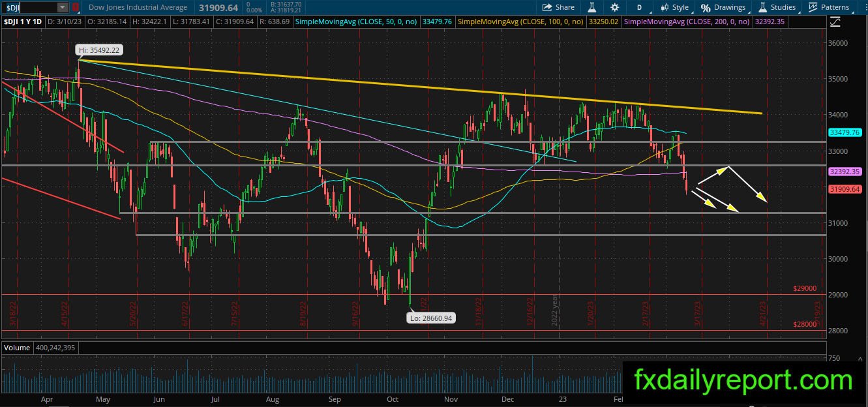This screenshot has width=868, height=407.
Task: Click the Lo: 28660.94 price bubble
Action: coord(431,318)
